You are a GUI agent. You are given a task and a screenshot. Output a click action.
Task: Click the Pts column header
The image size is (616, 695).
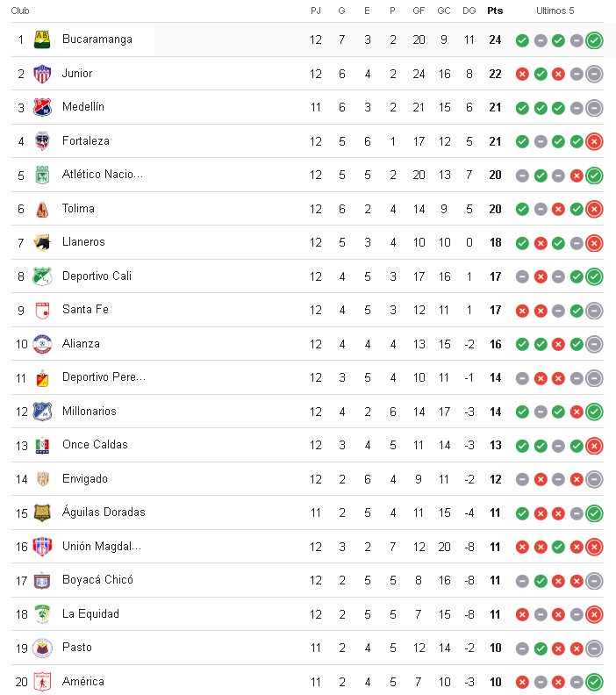495,11
